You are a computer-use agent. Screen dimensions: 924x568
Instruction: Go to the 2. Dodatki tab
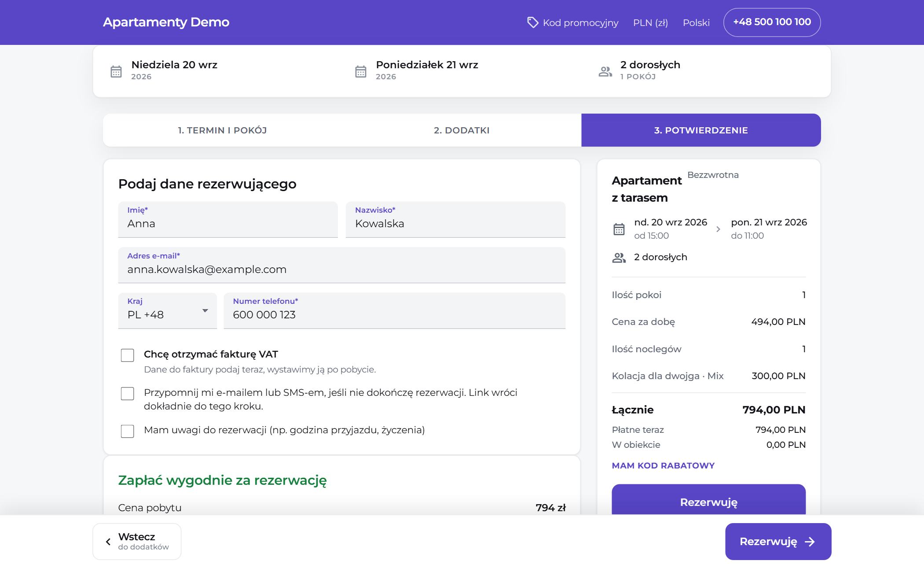(462, 130)
